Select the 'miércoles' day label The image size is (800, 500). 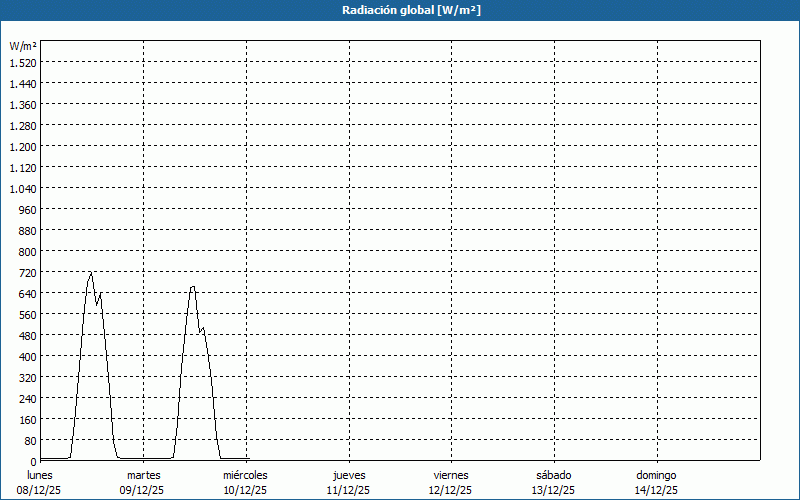coord(245,475)
